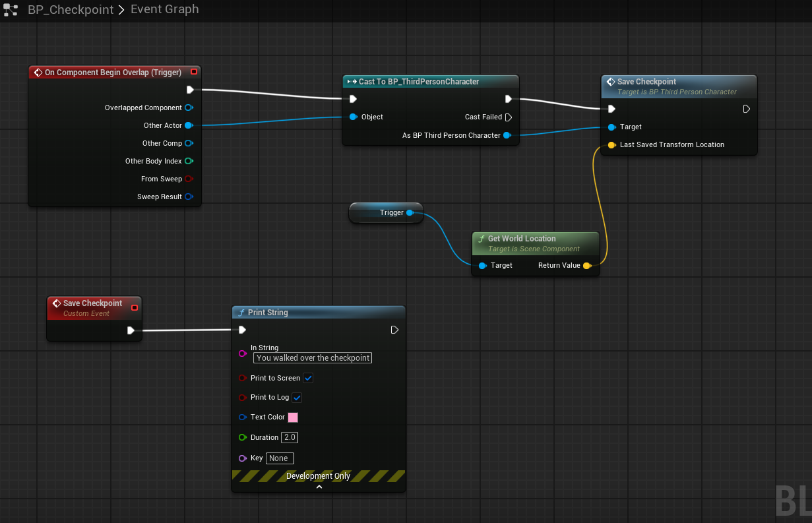812x523 pixels.
Task: Click the exec output pin of Save Checkpoint call
Action: pos(747,109)
